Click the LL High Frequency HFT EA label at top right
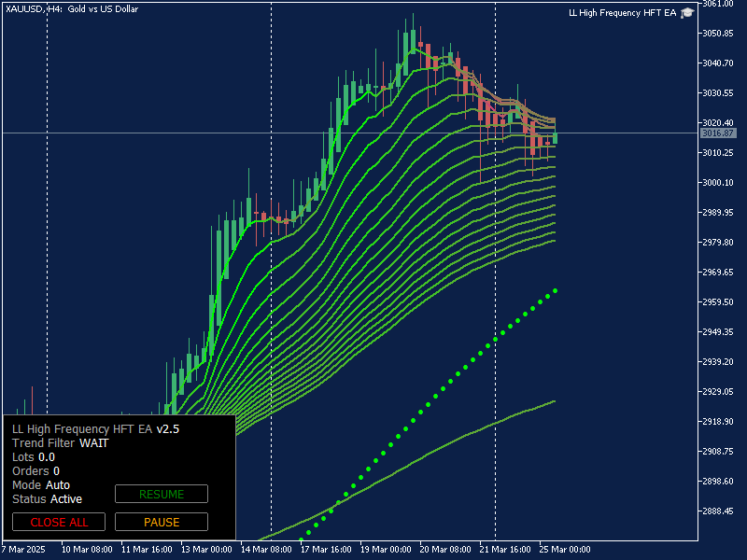The height and width of the screenshot is (560, 747). point(622,13)
